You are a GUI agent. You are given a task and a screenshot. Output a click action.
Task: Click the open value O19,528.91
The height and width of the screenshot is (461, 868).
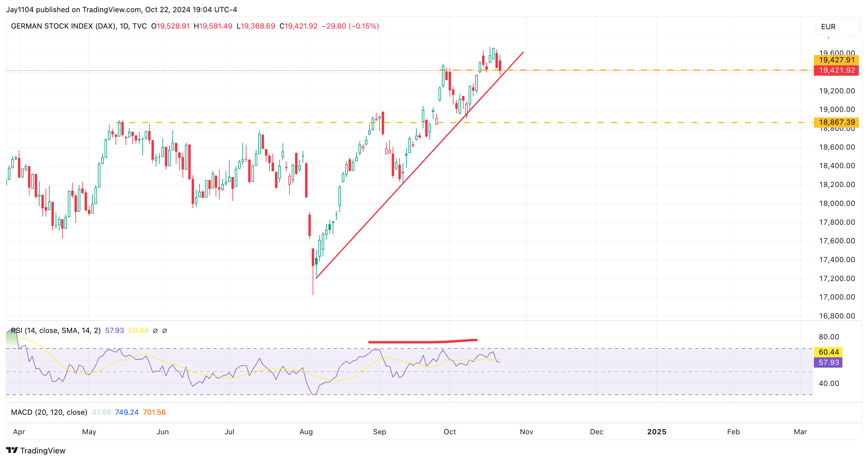[170, 26]
